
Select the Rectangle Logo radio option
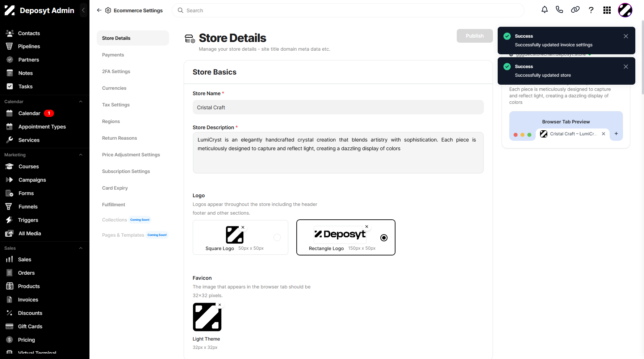coord(384,238)
